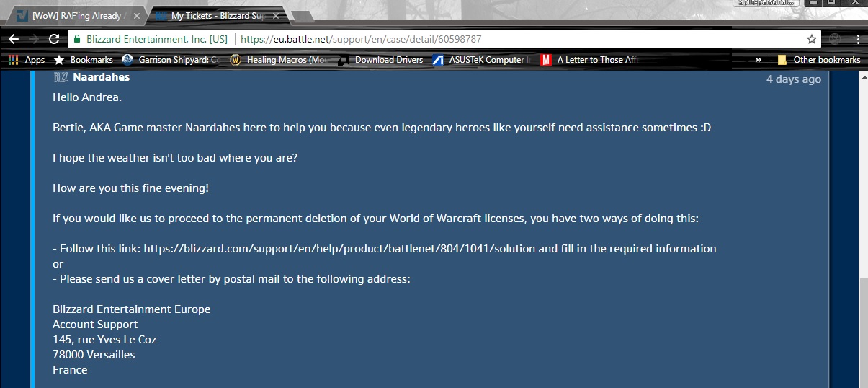Click the Blizzard Entertainment Europe address line
The width and height of the screenshot is (868, 388).
click(132, 309)
